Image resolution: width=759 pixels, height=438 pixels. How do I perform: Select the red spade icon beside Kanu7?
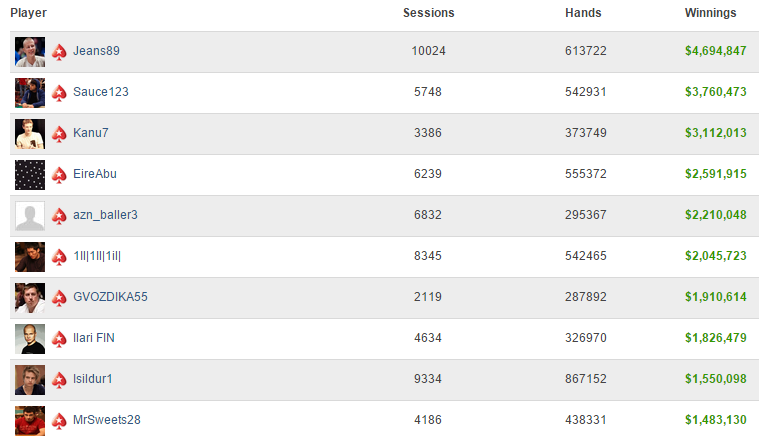[x=59, y=134]
